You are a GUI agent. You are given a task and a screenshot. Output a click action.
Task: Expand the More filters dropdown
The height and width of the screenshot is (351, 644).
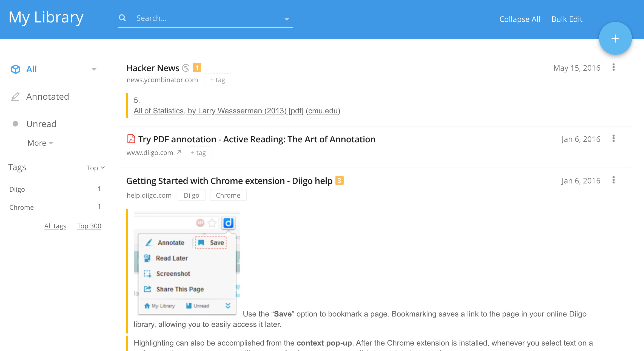tap(40, 143)
